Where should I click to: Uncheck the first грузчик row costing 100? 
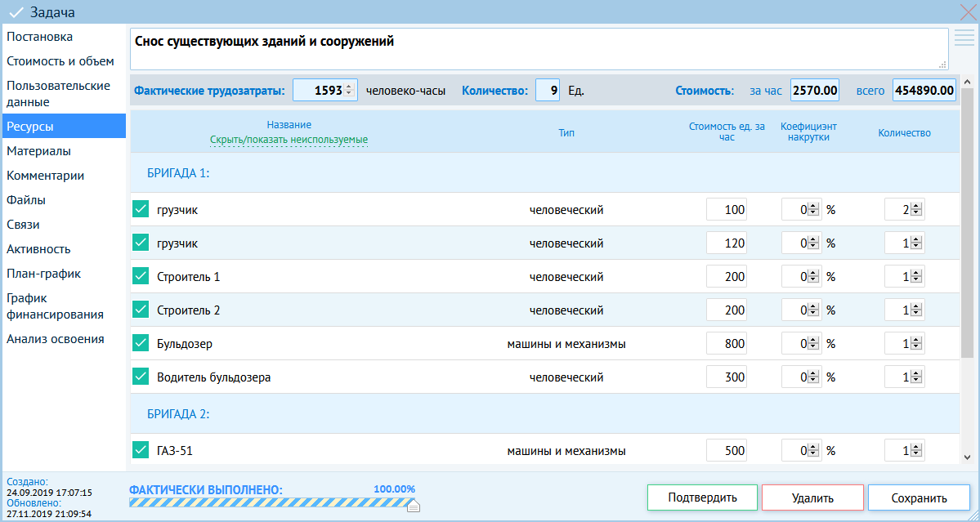(141, 209)
